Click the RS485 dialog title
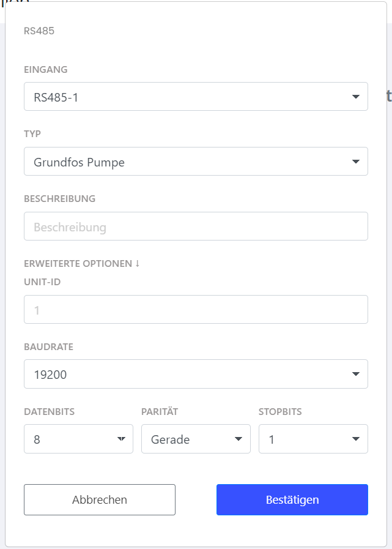Screen dimensions: 392x549 39,31
